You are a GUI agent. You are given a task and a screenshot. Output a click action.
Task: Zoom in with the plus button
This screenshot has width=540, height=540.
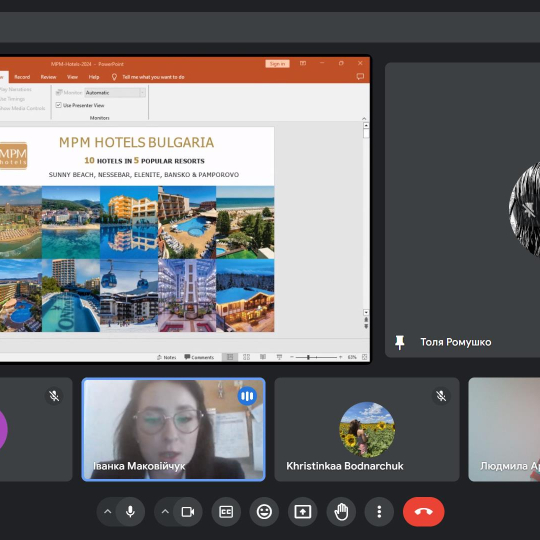(x=341, y=357)
